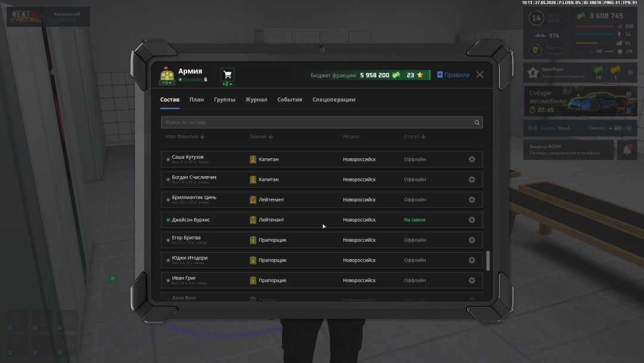The image size is (644, 363).
Task: Click the rank insignia of Джейсон Вурхис
Action: (x=253, y=220)
